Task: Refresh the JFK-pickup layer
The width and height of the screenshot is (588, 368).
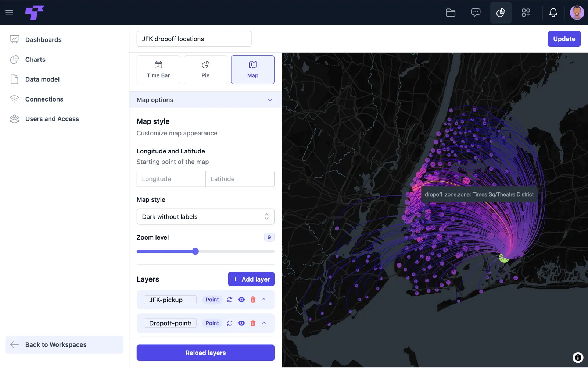Action: tap(230, 300)
